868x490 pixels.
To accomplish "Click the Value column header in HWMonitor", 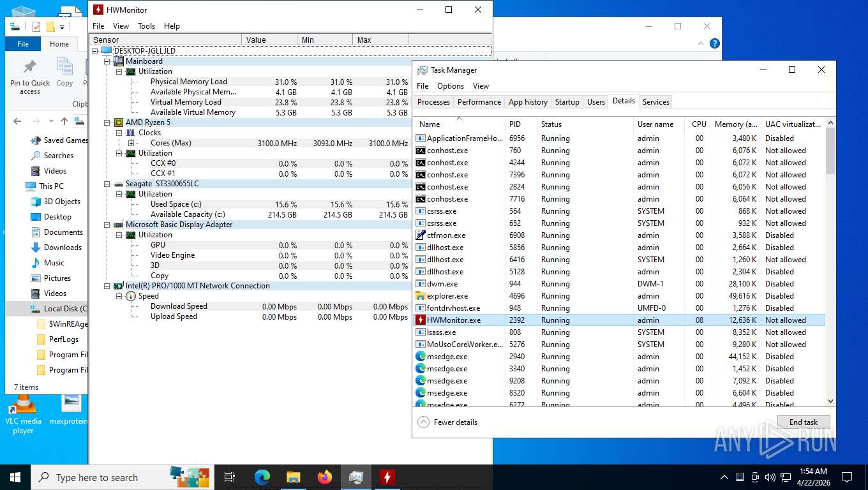I will (269, 40).
